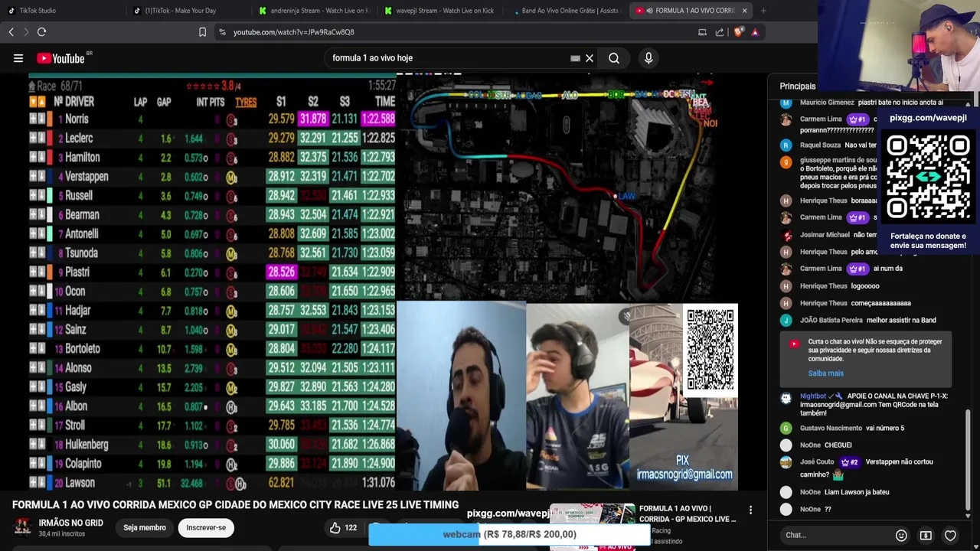Open the IRMÃOS NO GRID channel avatar

pos(23,527)
